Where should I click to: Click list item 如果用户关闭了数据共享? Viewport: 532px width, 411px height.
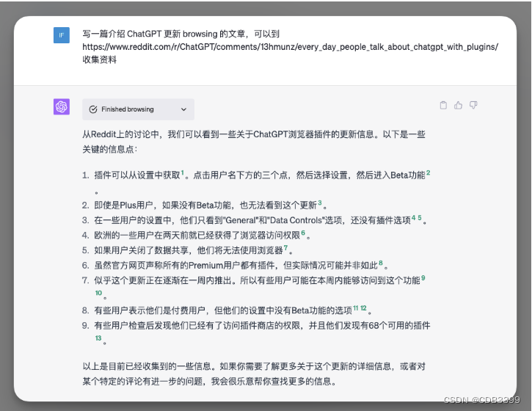tap(194, 250)
